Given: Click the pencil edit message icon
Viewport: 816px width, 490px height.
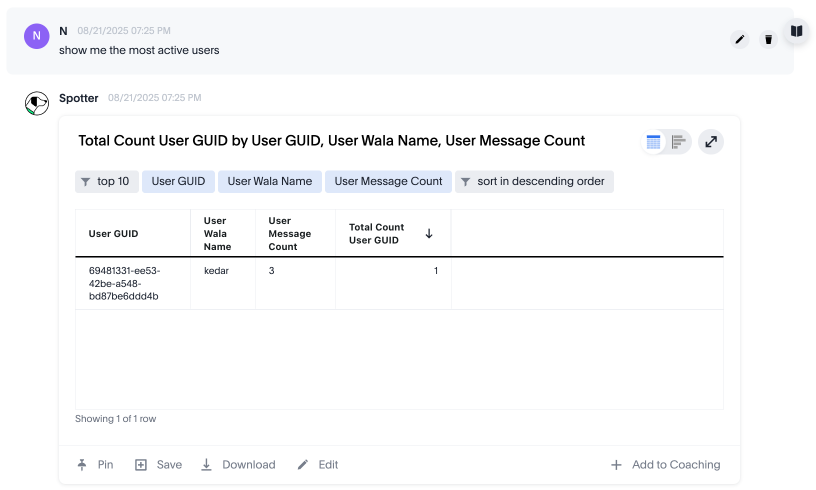Looking at the screenshot, I should [x=740, y=40].
